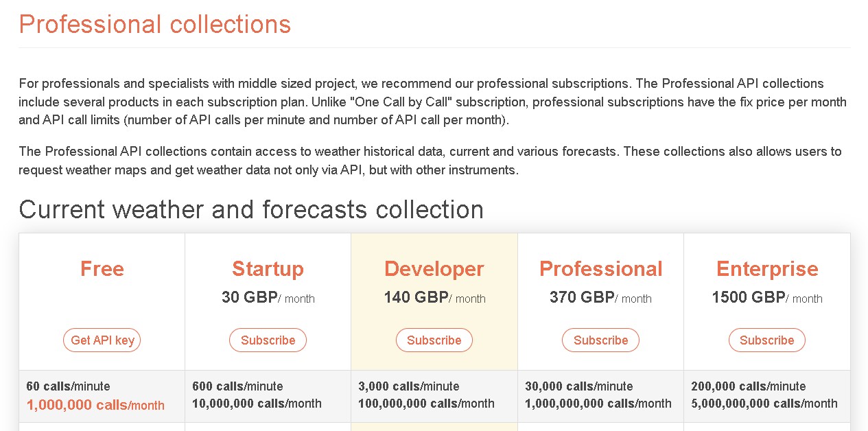Viewport: 868px width, 431px height.
Task: Click the Enterprise plan title
Action: [x=767, y=269]
